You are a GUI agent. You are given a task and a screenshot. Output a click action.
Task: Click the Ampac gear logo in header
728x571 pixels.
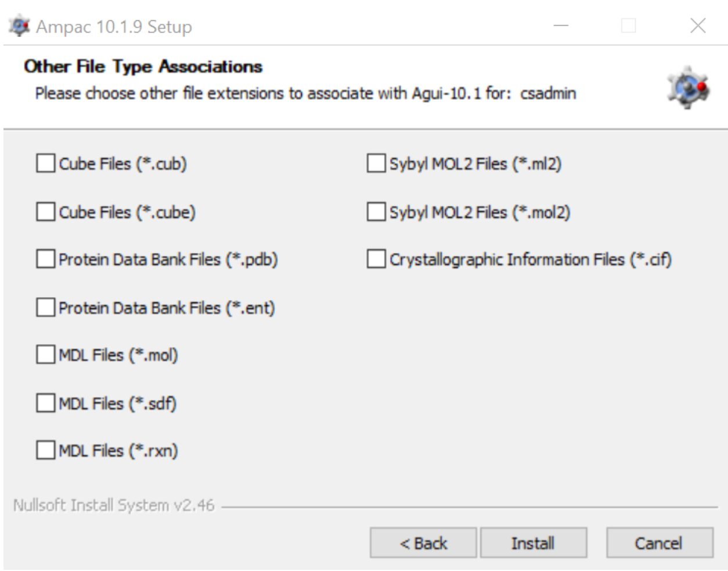[688, 88]
